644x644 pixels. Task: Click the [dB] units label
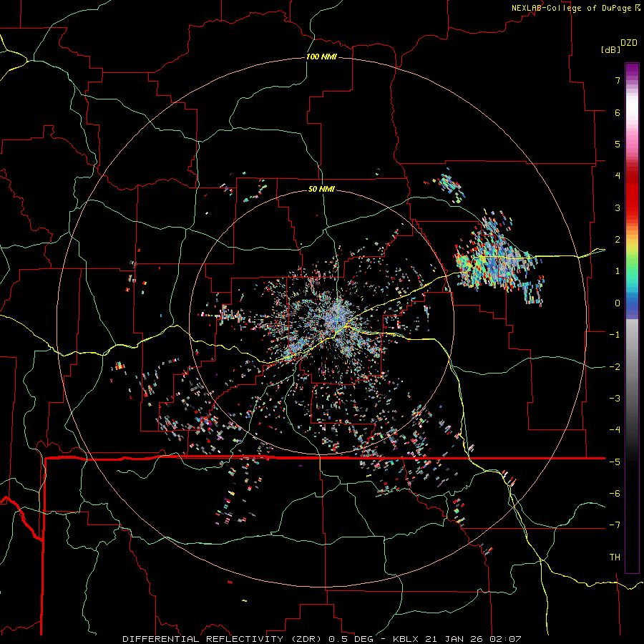click(610, 49)
